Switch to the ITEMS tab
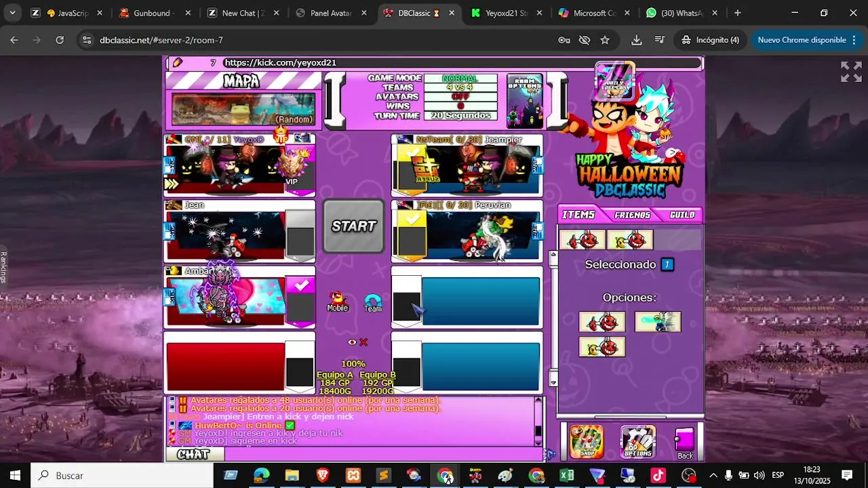Viewport: 868px width, 488px height. (578, 215)
